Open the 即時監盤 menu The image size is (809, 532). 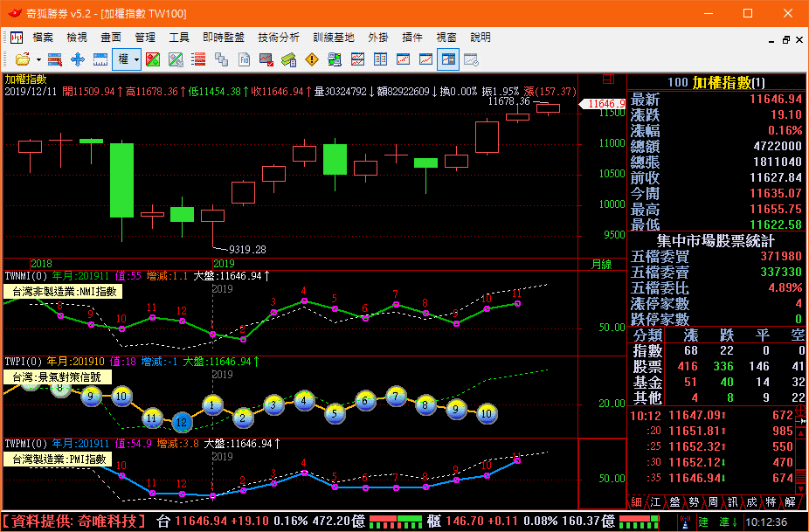224,38
